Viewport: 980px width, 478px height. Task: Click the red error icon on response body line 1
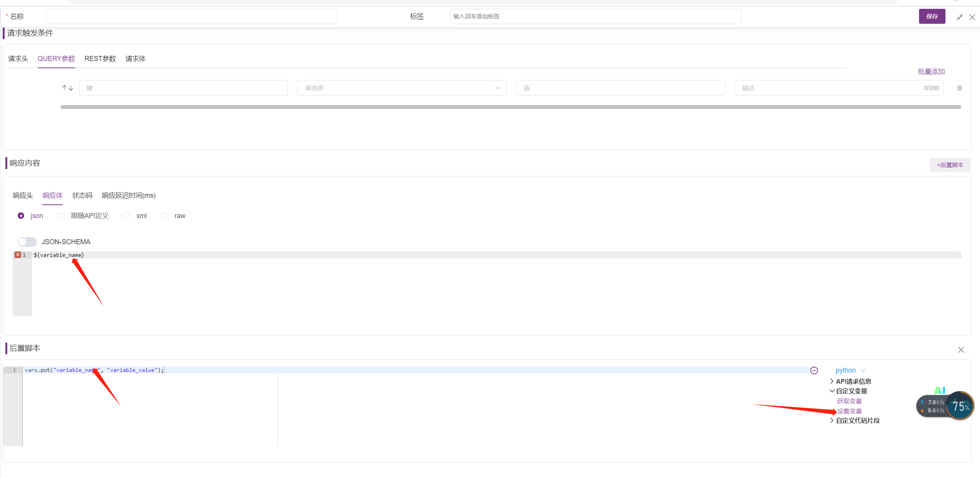[x=18, y=255]
